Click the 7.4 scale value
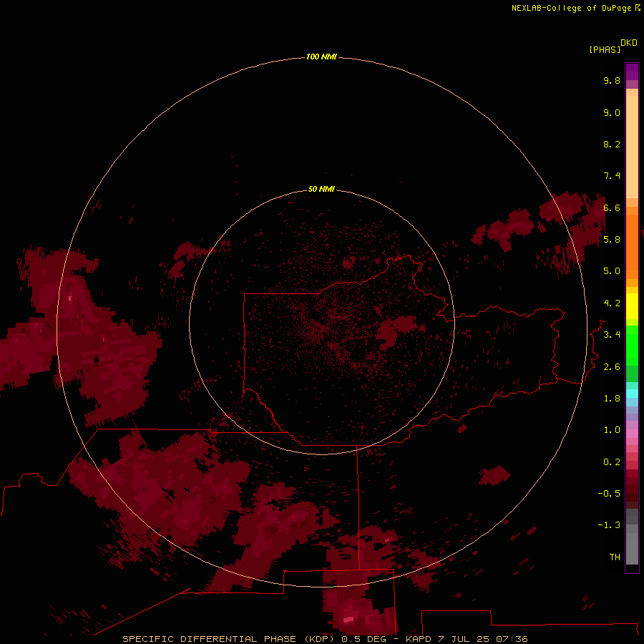 click(612, 176)
